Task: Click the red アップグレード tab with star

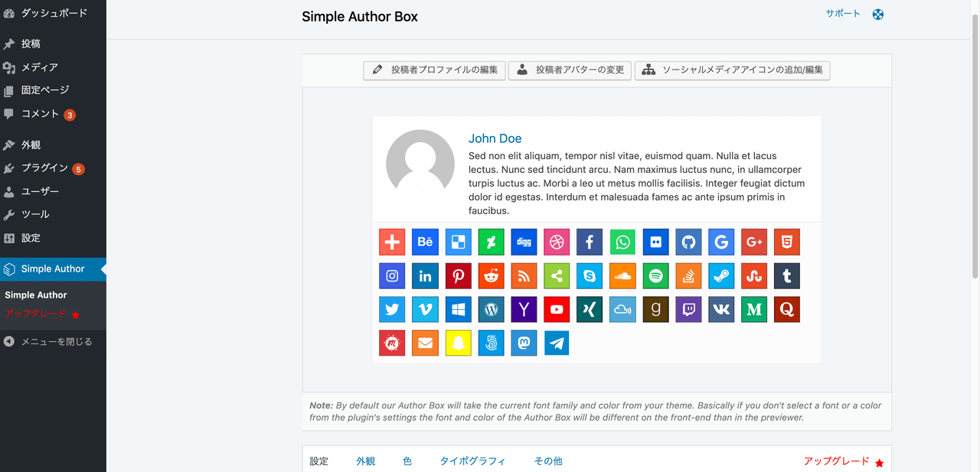Action: (x=843, y=461)
